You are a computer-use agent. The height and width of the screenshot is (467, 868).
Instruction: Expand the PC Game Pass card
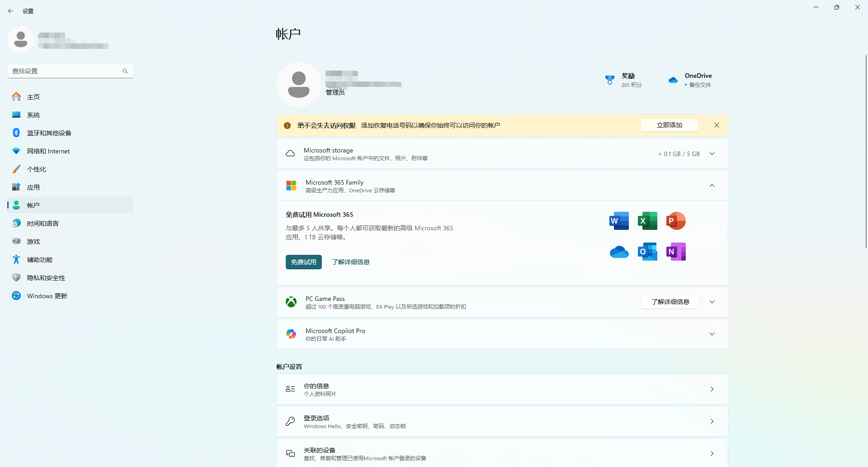click(x=712, y=302)
